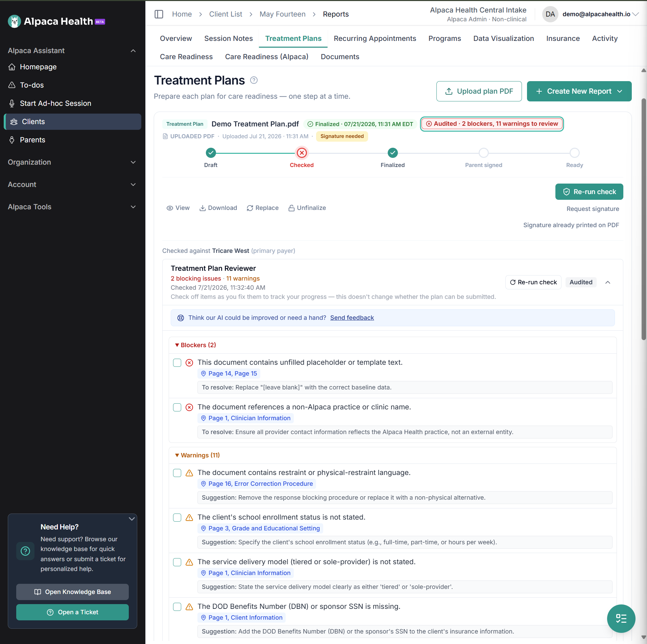The width and height of the screenshot is (647, 644).
Task: Jump to Page 16, Error Correction Procedure
Action: pos(257,484)
